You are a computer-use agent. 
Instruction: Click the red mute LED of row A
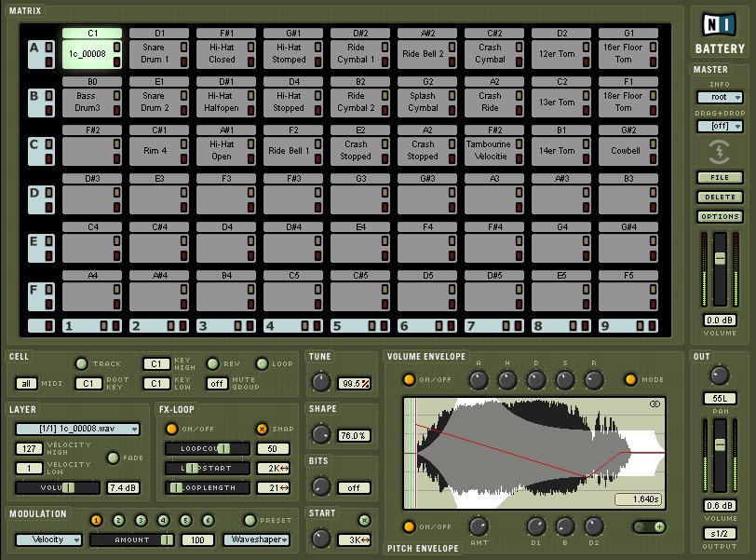click(48, 61)
